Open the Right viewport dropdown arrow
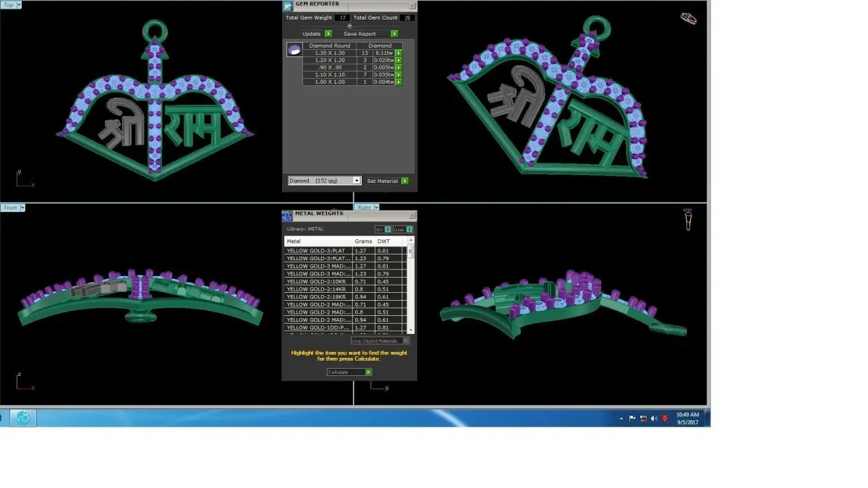 (377, 207)
